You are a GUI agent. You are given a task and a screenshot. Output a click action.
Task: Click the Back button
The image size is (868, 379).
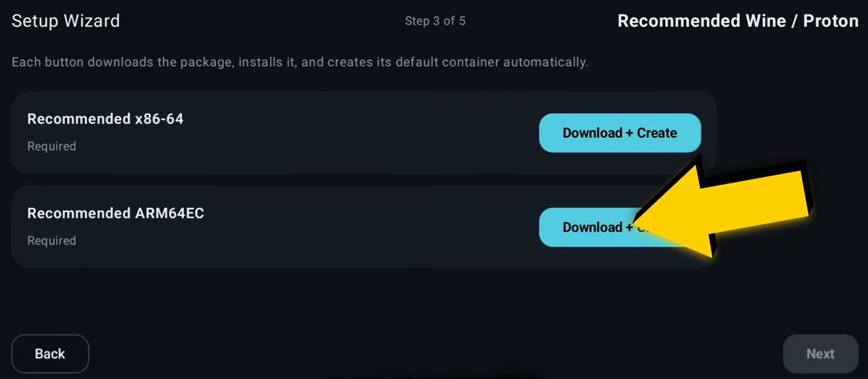click(50, 354)
